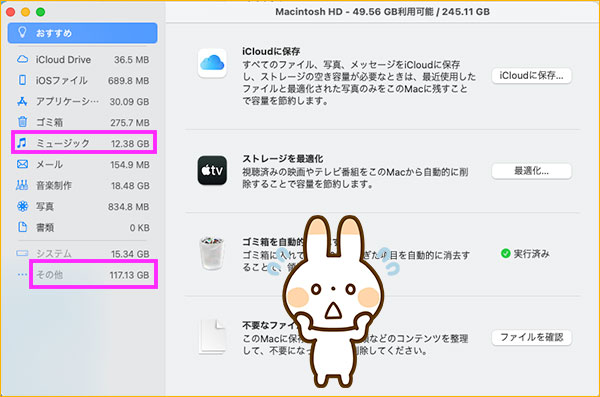This screenshot has height=397, width=600.
Task: Click システム label in sidebar
Action: tap(54, 254)
